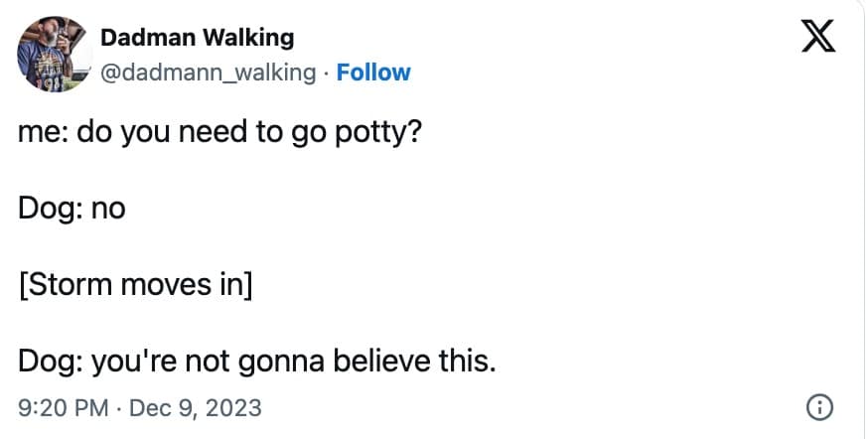868x439 pixels.
Task: Click the word "Storm" in the tweet
Action: (71, 285)
